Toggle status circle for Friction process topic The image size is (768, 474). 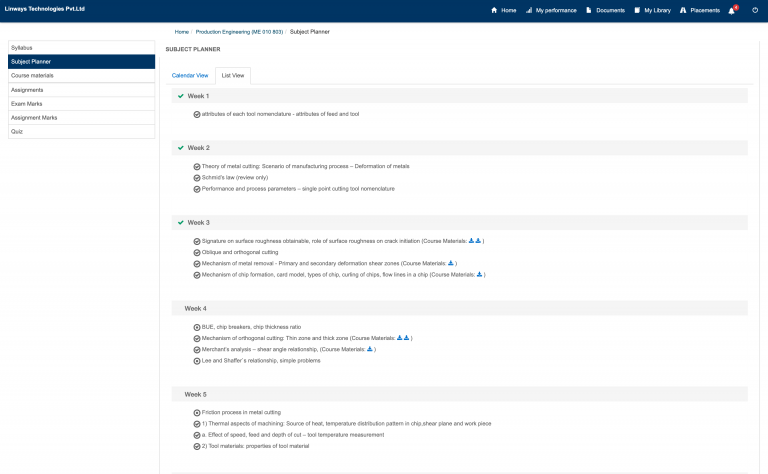tap(197, 412)
